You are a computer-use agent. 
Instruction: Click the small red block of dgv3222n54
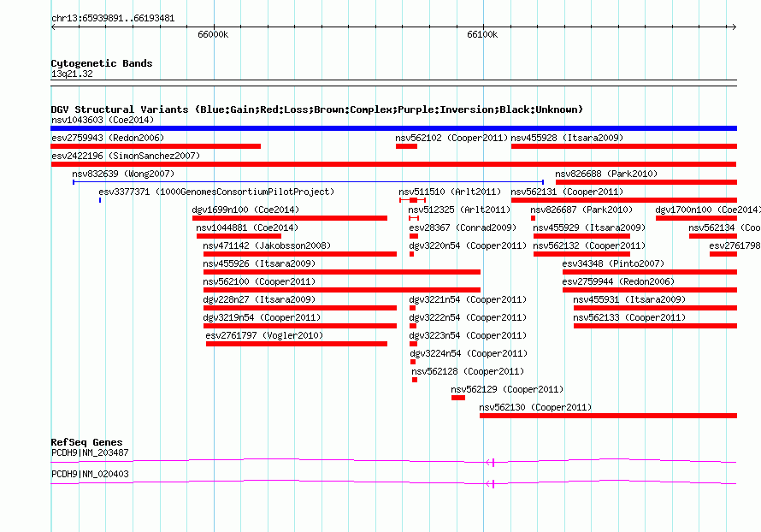click(x=412, y=326)
